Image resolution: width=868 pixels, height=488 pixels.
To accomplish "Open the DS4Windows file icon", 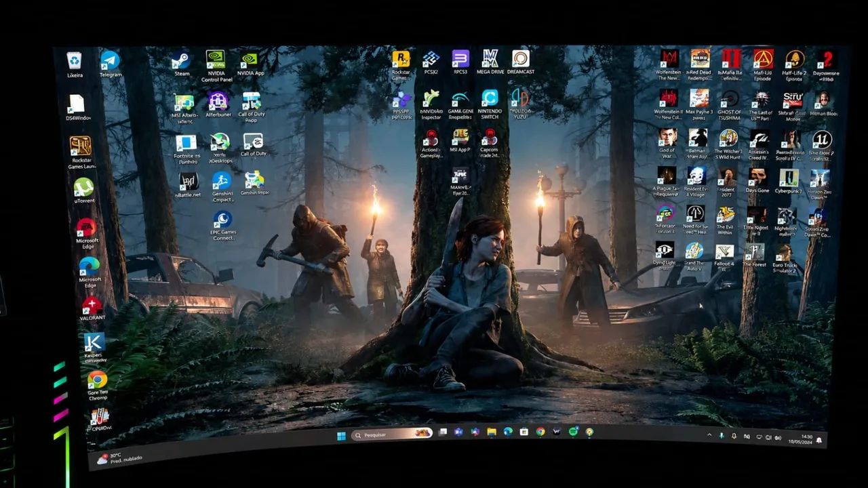I will [x=77, y=108].
